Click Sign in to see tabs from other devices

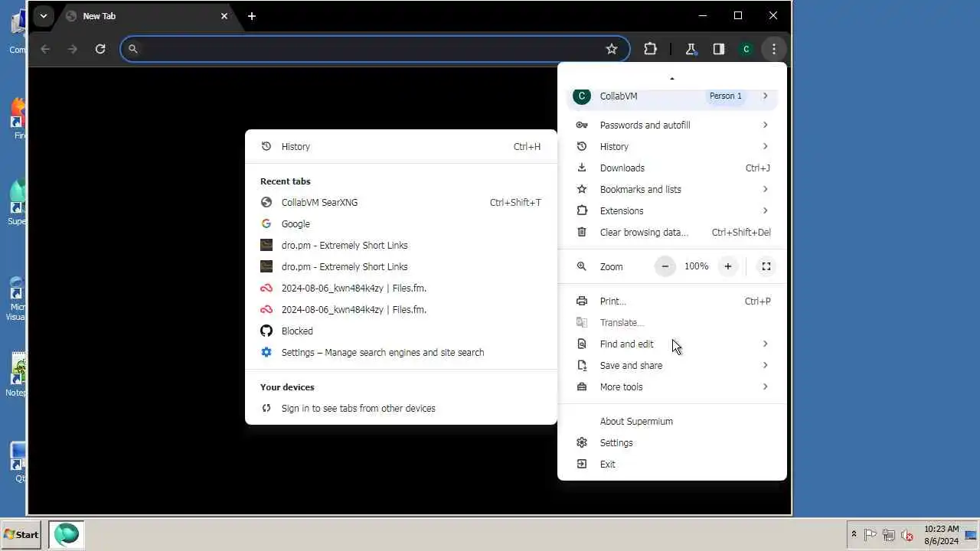pos(401,408)
